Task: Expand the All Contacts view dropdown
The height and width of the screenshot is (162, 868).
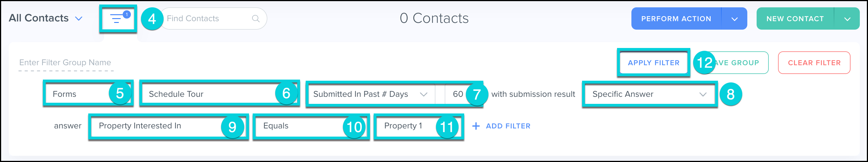Action: coord(79,19)
